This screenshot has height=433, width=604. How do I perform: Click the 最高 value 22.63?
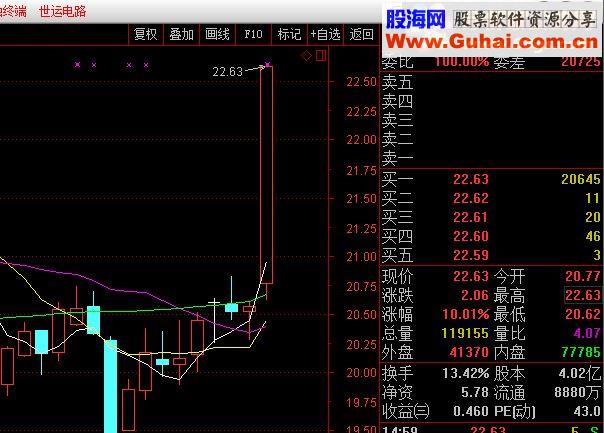coord(583,295)
